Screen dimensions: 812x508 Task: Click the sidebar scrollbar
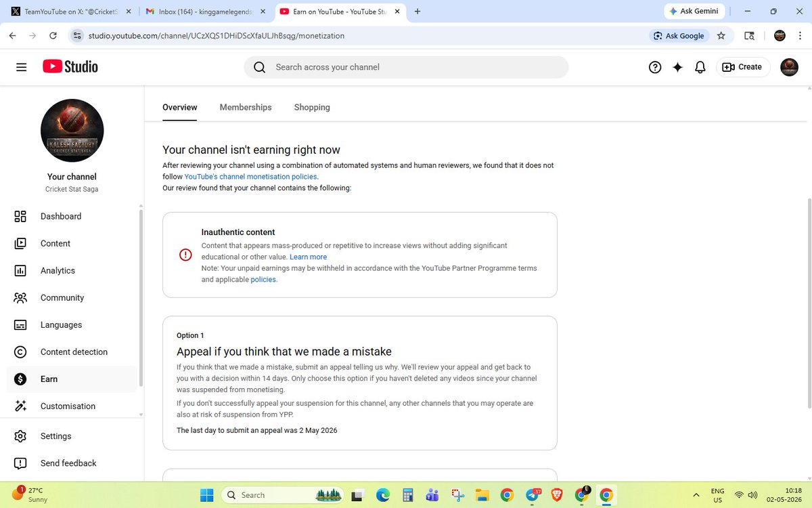tap(140, 298)
